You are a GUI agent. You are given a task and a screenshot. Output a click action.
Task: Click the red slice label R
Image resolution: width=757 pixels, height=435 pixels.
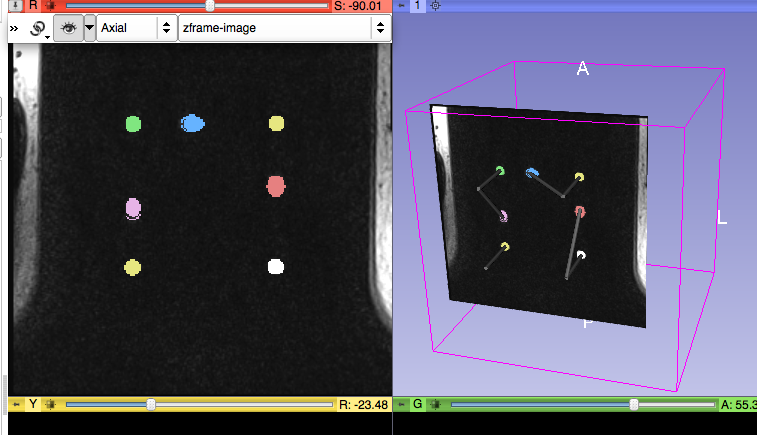33,6
